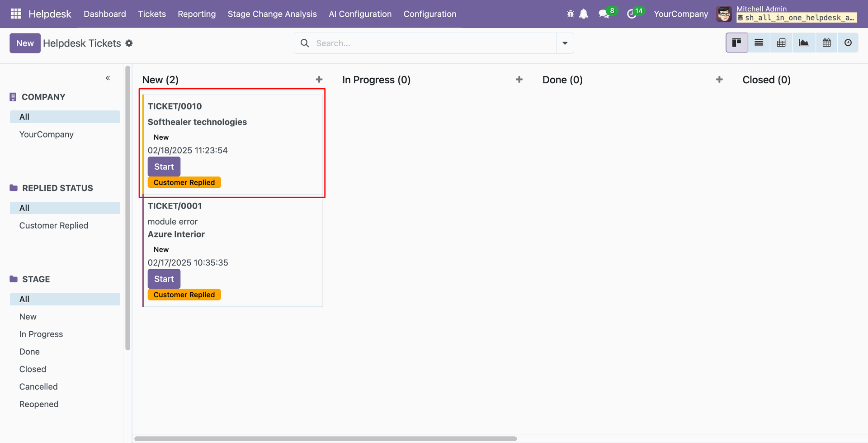Image resolution: width=868 pixels, height=443 pixels.
Task: Open the conversations chat icon
Action: (604, 14)
